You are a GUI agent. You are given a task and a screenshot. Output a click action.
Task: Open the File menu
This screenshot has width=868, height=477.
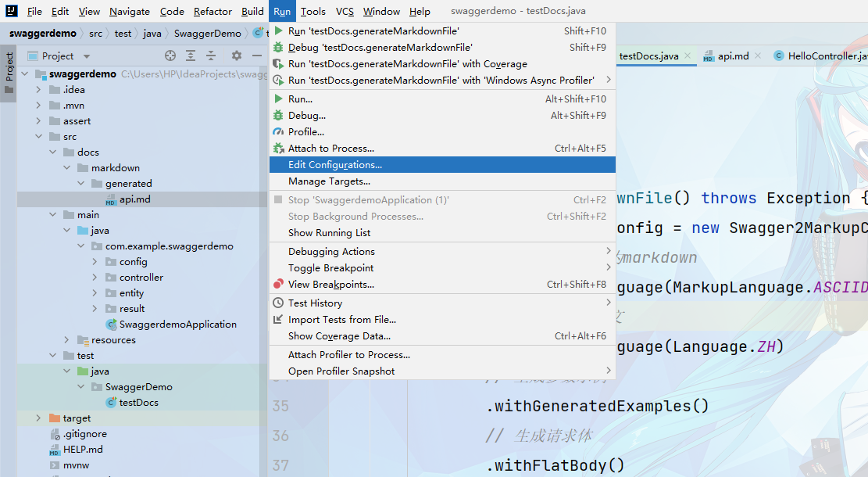34,11
